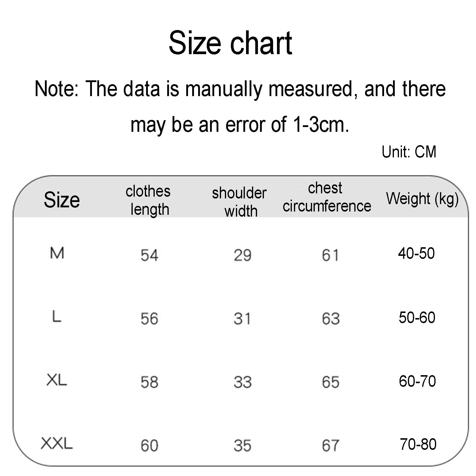The image size is (476, 476).
Task: Click chest circumference value 65
Action: pyautogui.click(x=331, y=382)
